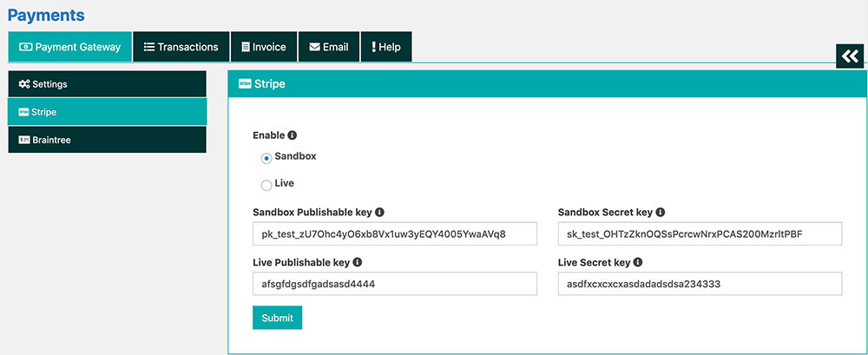Image resolution: width=868 pixels, height=355 pixels.
Task: Focus the Sandbox Secret key field
Action: pos(700,233)
